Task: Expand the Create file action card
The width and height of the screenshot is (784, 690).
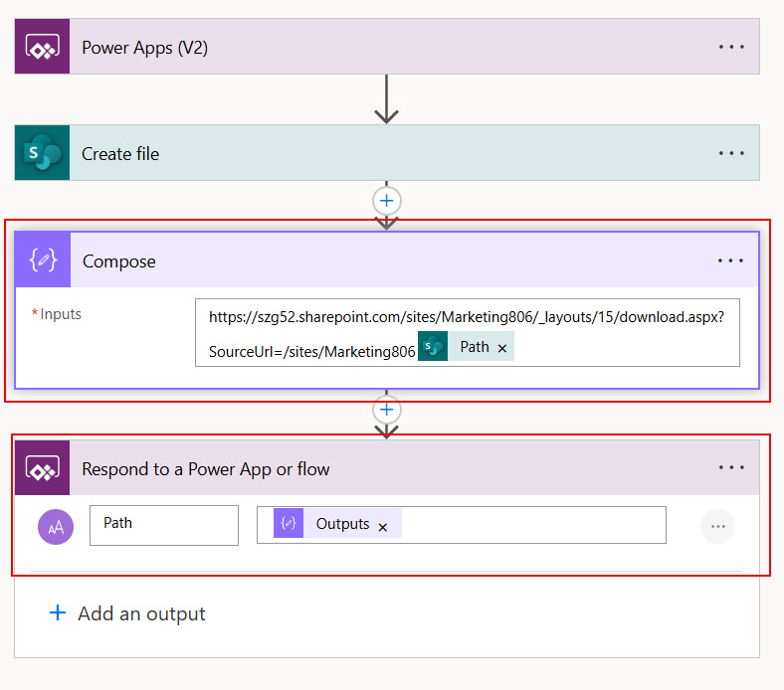Action: point(387,152)
